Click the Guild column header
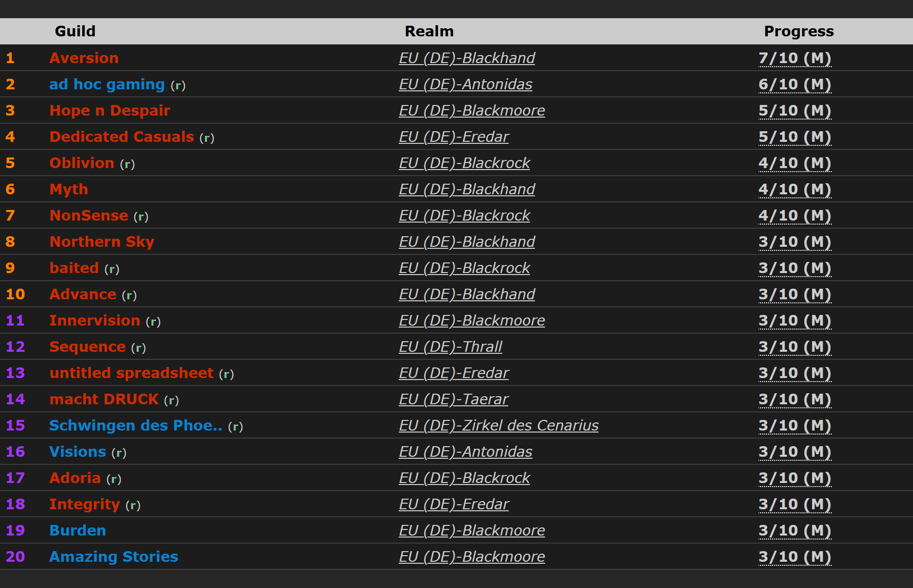The height and width of the screenshot is (588, 913). coord(75,31)
